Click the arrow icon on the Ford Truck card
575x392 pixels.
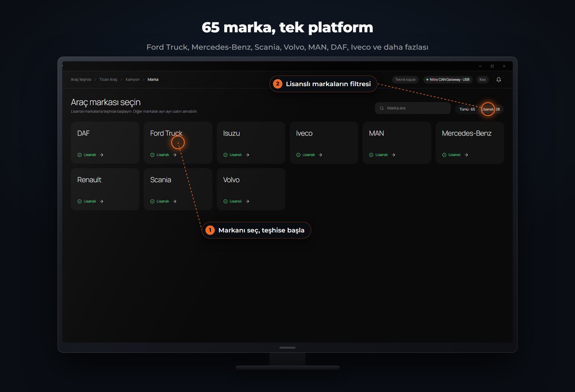tap(175, 155)
